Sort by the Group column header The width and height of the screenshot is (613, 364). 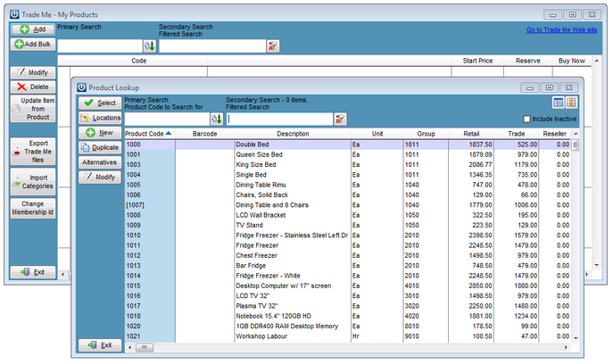426,134
